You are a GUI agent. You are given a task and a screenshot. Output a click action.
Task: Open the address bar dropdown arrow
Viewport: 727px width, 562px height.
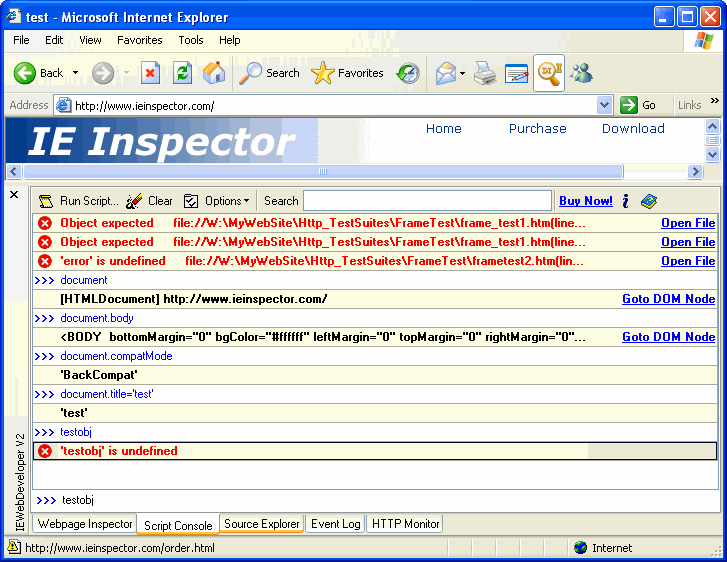604,105
